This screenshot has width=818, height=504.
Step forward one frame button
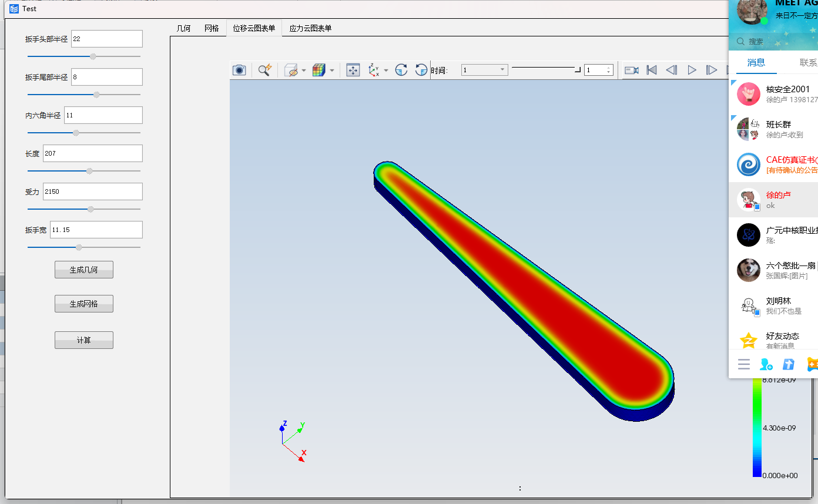pos(711,70)
